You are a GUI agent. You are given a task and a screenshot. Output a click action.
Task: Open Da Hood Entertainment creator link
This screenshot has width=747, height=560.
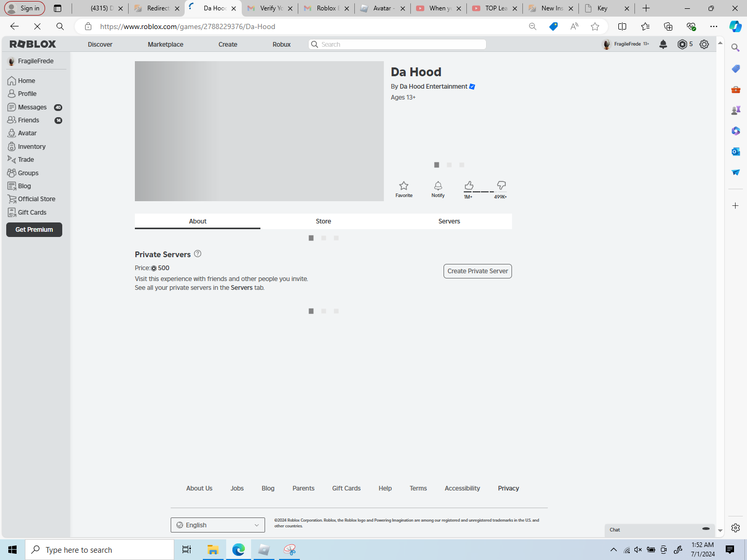(x=434, y=87)
